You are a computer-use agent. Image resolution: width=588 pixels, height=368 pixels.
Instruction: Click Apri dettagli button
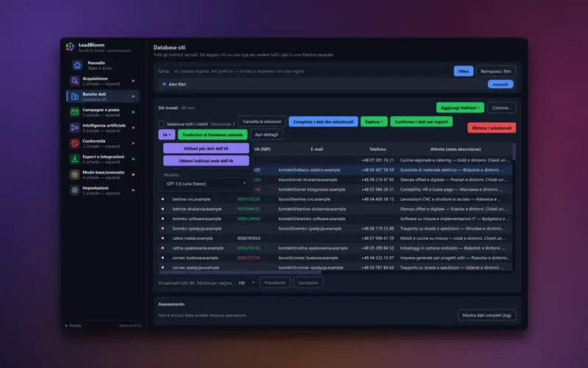click(267, 135)
